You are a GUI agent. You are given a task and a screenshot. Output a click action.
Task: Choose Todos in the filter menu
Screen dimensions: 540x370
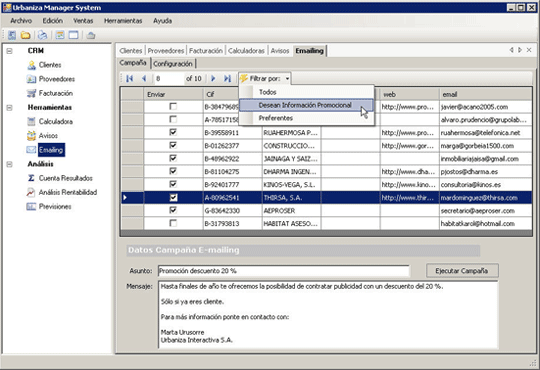pos(307,92)
